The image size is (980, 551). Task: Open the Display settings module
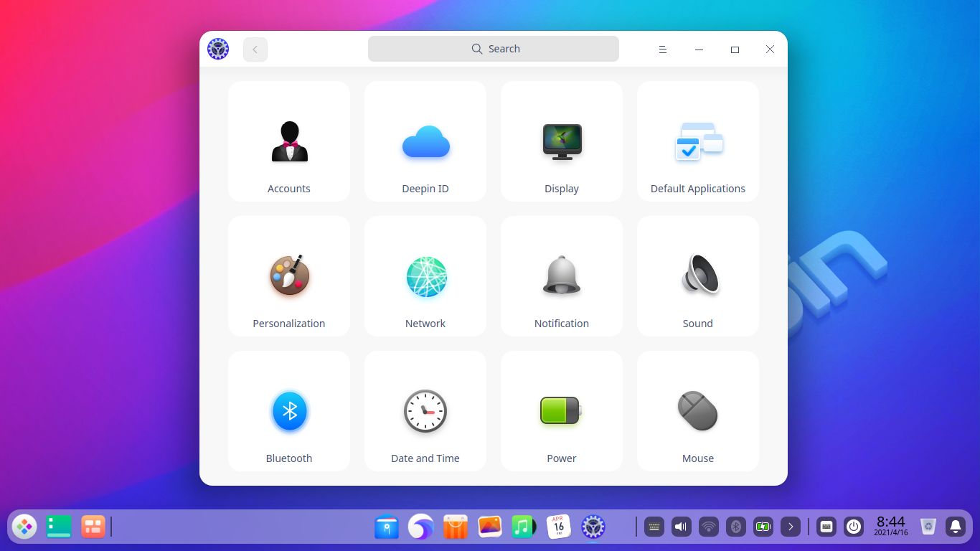click(562, 141)
